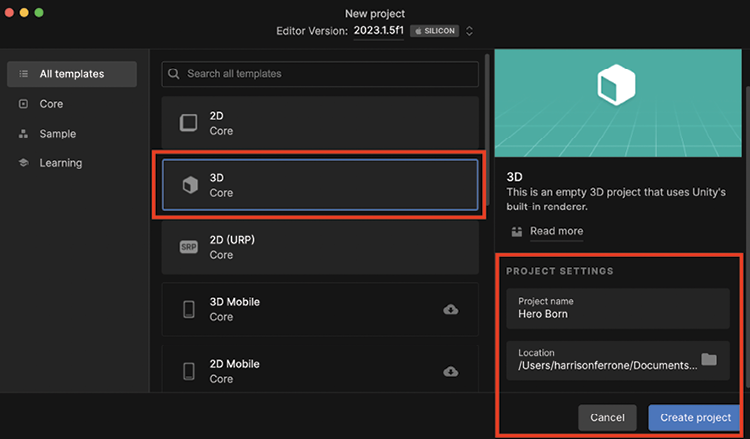This screenshot has height=439, width=750.
Task: Click the All templates list icon
Action: (x=23, y=74)
